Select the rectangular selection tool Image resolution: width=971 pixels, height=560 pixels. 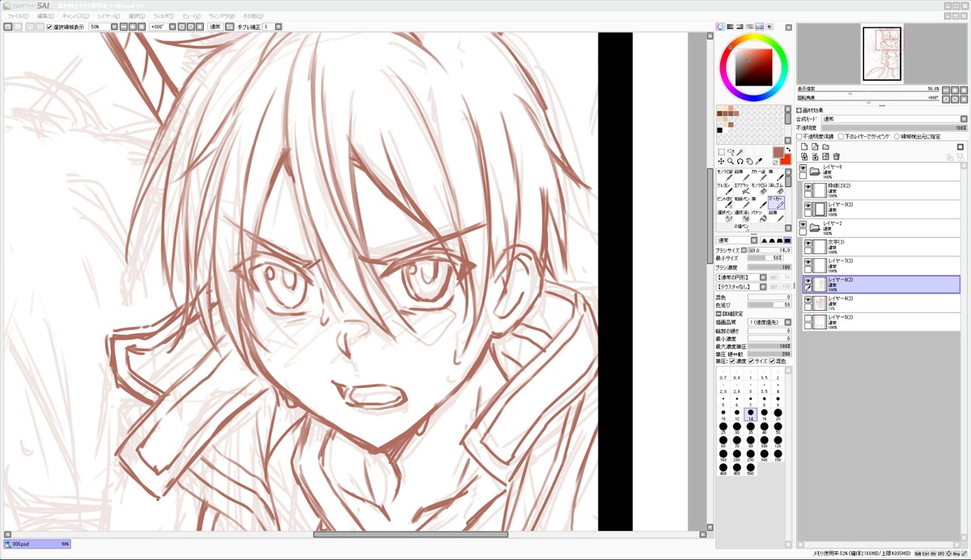tap(721, 151)
